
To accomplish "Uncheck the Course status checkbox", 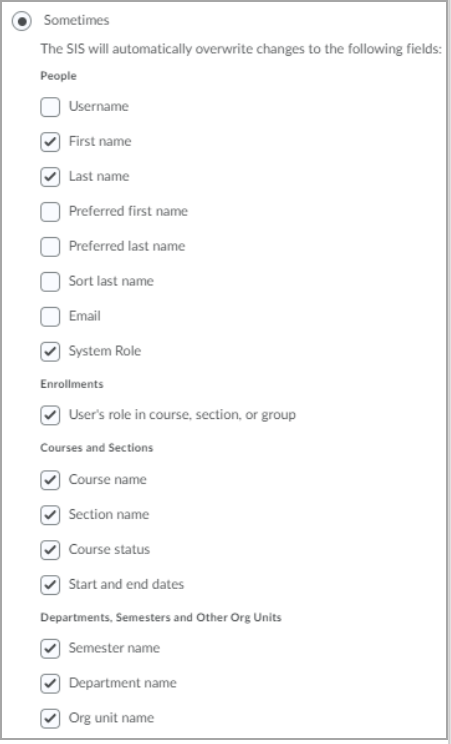I will (50, 550).
